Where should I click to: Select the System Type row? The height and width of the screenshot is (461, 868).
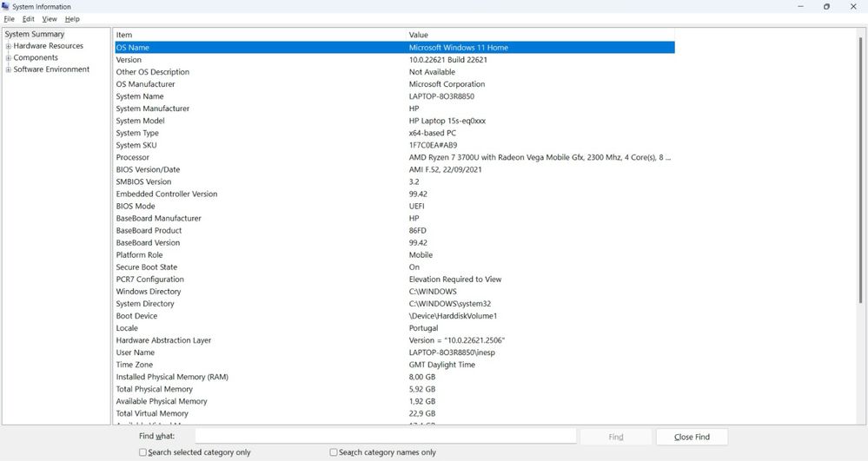tap(394, 133)
